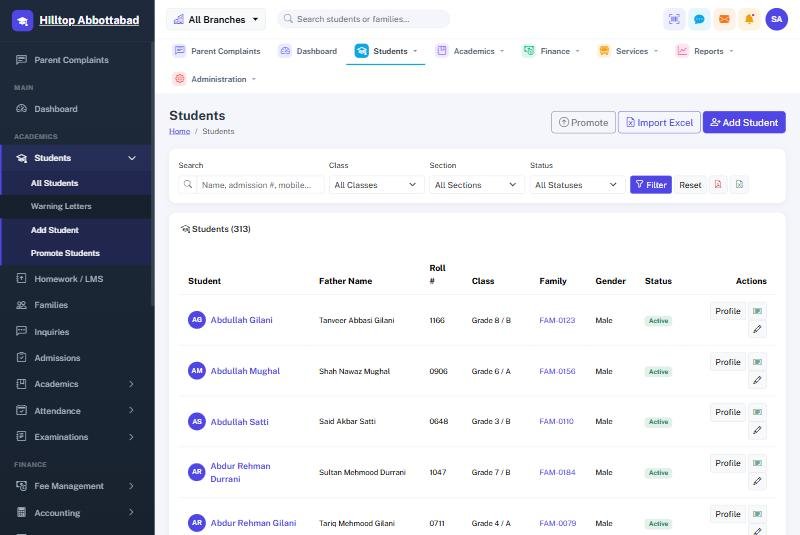The image size is (800, 535).
Task: Click the Hilltop Abbottabad logo icon
Action: pyautogui.click(x=22, y=20)
